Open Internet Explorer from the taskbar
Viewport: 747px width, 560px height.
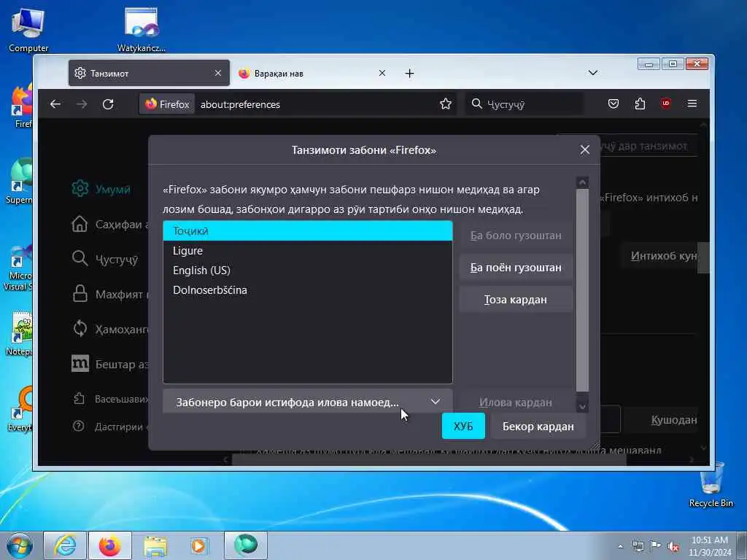tap(65, 545)
